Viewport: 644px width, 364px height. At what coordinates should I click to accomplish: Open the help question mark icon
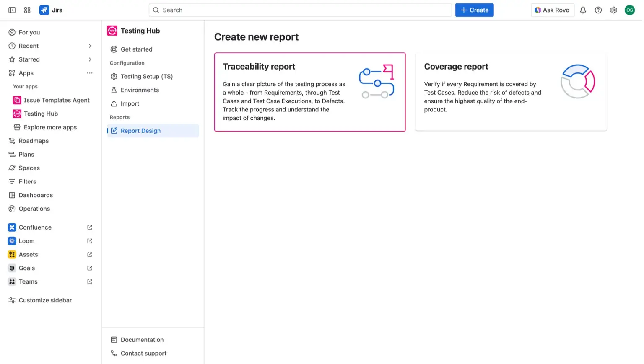[598, 10]
